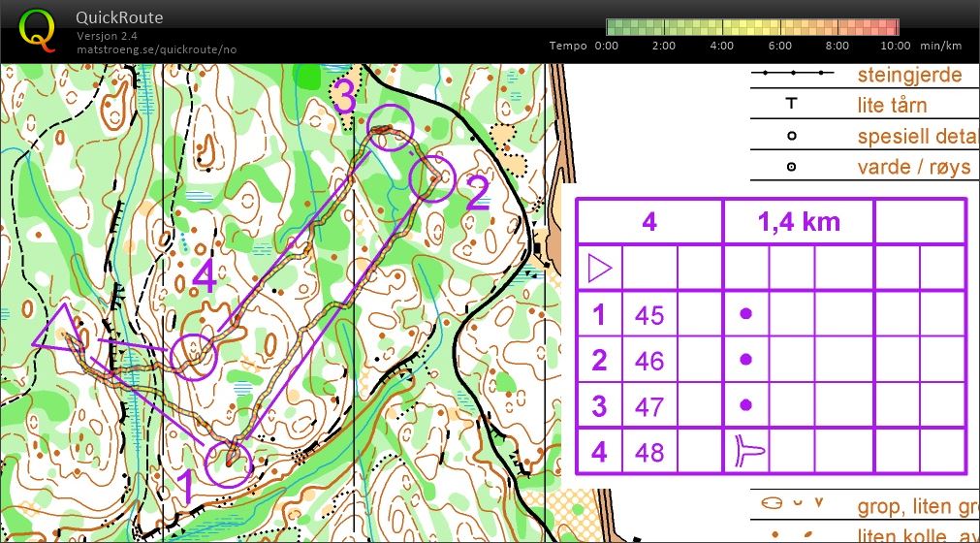Viewport: 980px width, 543px height.
Task: Click the feature symbol in row 48
Action: (x=749, y=451)
